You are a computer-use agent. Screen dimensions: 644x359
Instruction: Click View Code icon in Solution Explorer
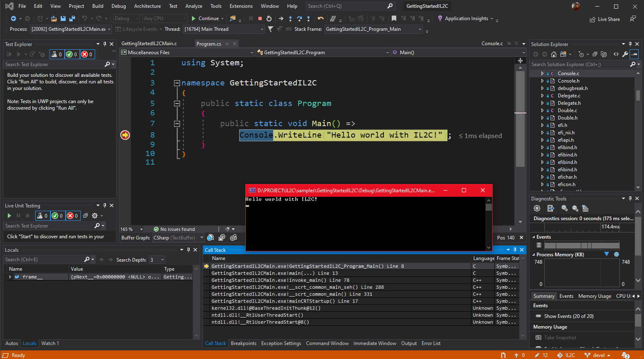(x=616, y=54)
